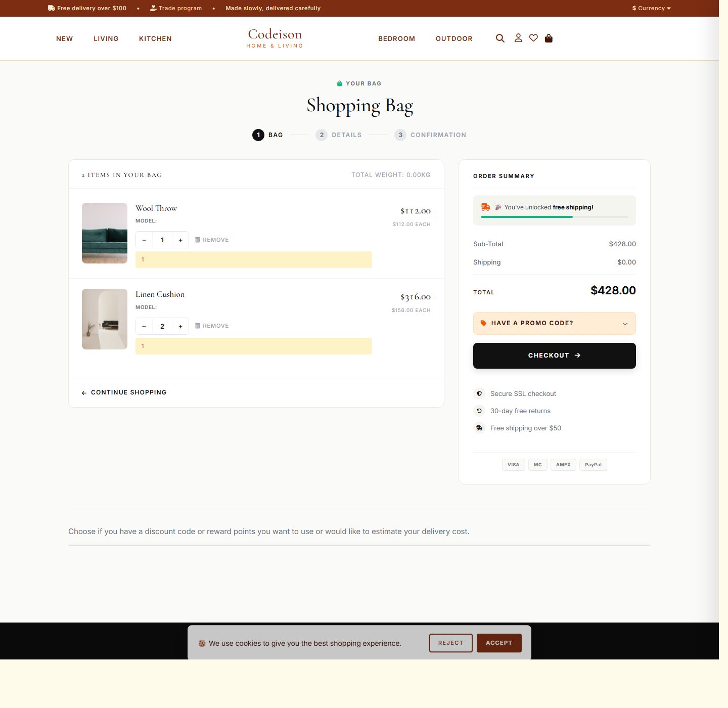Click the MC payment badge

pyautogui.click(x=538, y=465)
